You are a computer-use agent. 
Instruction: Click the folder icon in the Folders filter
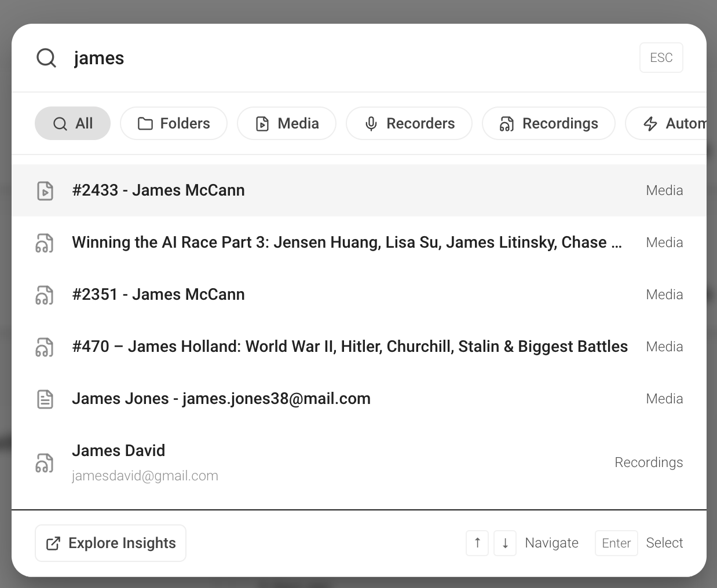pos(145,124)
